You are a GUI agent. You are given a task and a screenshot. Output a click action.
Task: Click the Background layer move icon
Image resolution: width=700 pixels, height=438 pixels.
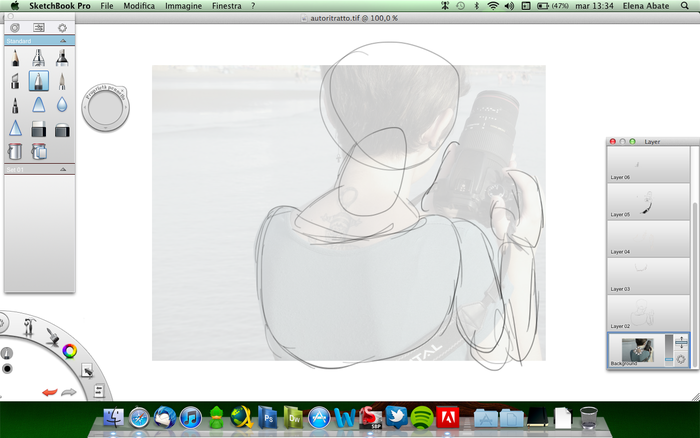click(681, 343)
